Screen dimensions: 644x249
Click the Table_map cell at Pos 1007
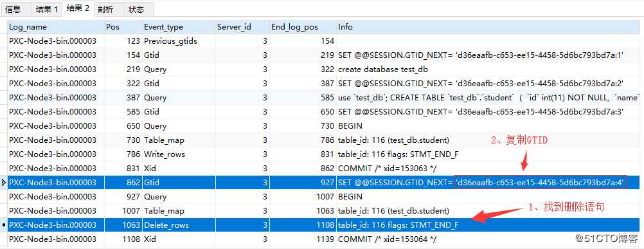point(179,211)
